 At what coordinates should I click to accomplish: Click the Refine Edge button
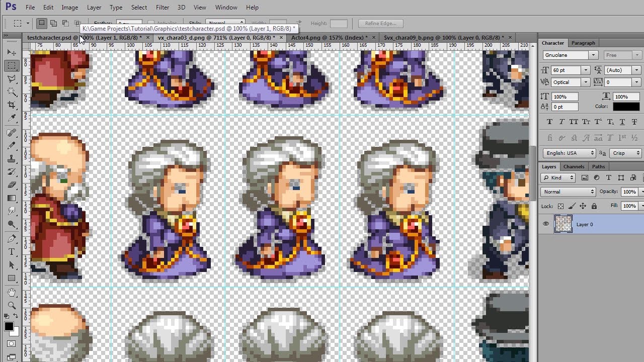tap(380, 23)
